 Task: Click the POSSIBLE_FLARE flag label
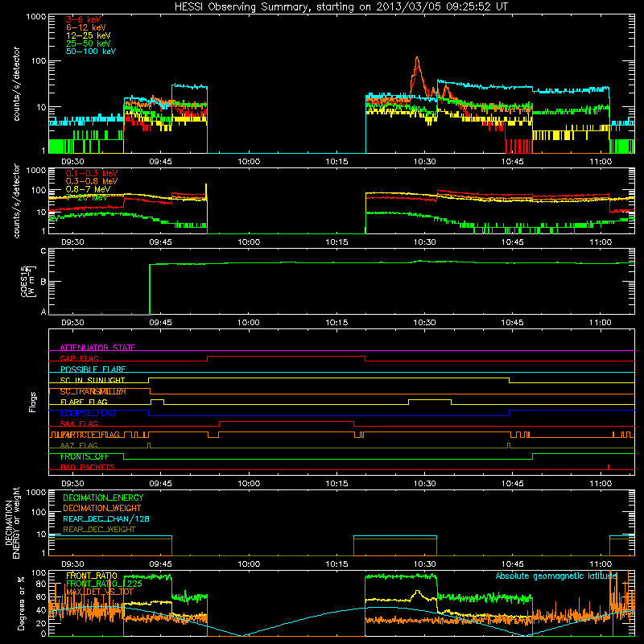93,369
